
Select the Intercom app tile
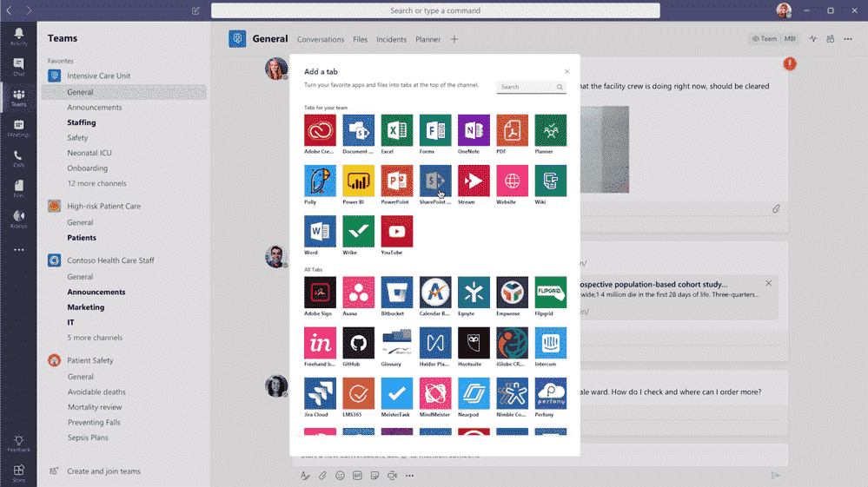551,343
